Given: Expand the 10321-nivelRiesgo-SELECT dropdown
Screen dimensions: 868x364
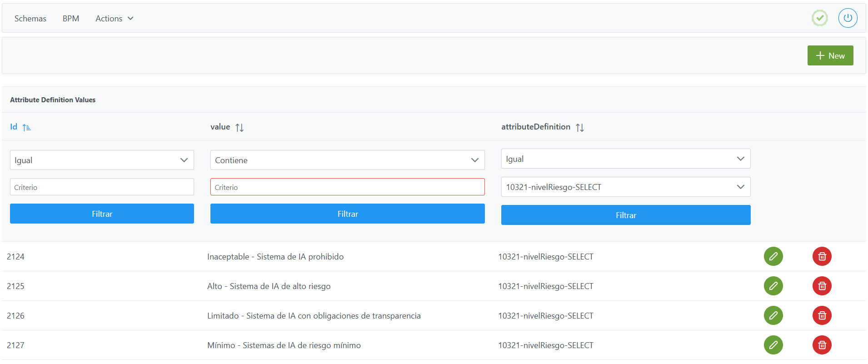Looking at the screenshot, I should (x=625, y=187).
